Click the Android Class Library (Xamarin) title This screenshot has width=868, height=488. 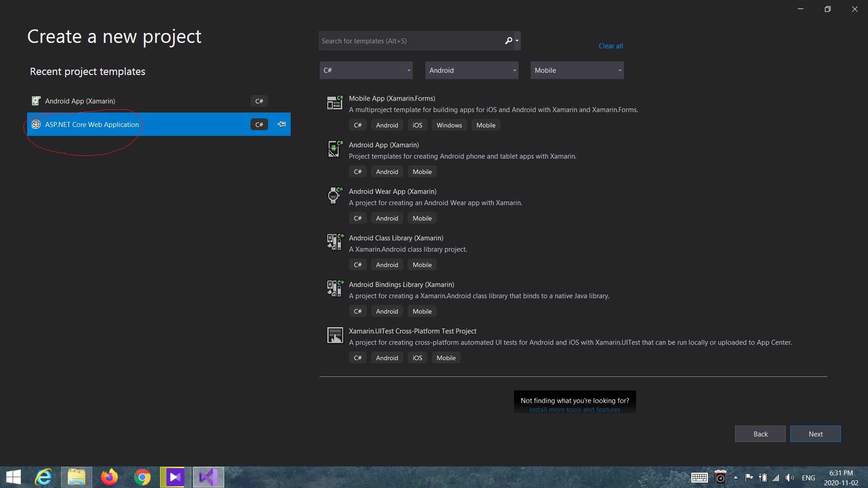coord(396,238)
